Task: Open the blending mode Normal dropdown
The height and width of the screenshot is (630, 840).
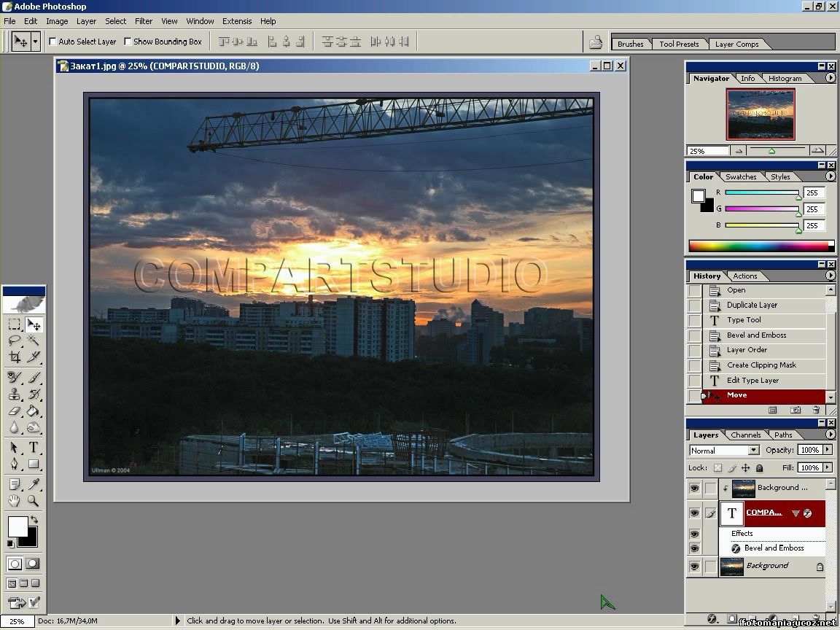Action: (x=753, y=451)
